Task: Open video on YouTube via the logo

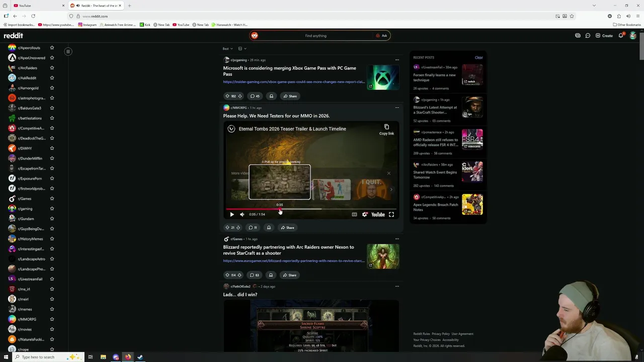Action: point(378,215)
